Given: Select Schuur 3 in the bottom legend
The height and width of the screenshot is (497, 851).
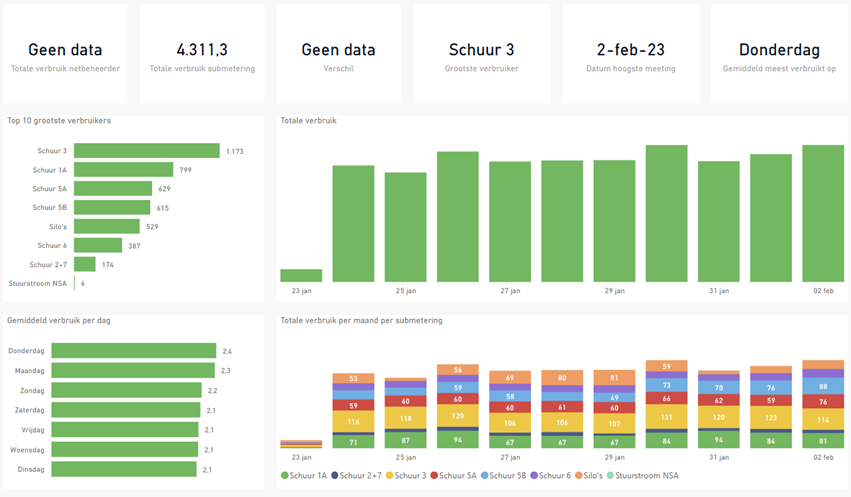Looking at the screenshot, I should 408,475.
